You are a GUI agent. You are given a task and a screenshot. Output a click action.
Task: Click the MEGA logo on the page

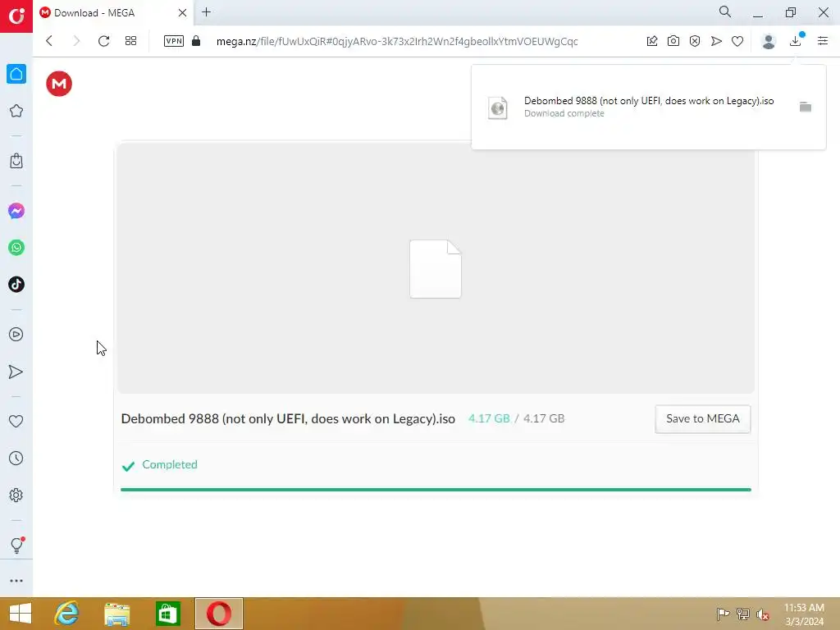59,84
